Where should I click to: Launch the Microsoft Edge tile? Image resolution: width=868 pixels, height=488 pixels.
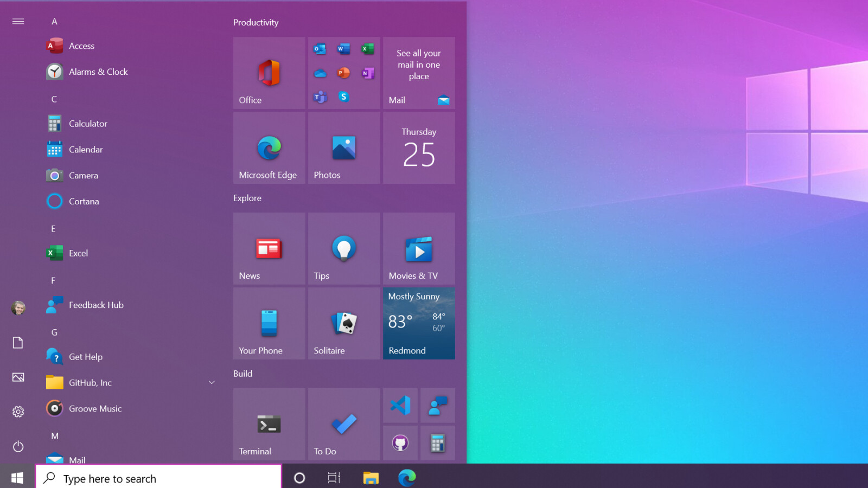pos(269,147)
